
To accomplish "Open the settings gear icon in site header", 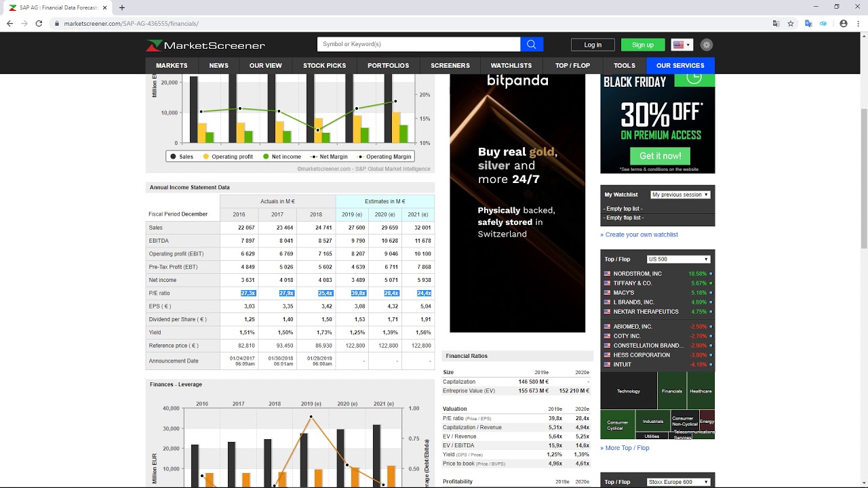I will point(707,45).
